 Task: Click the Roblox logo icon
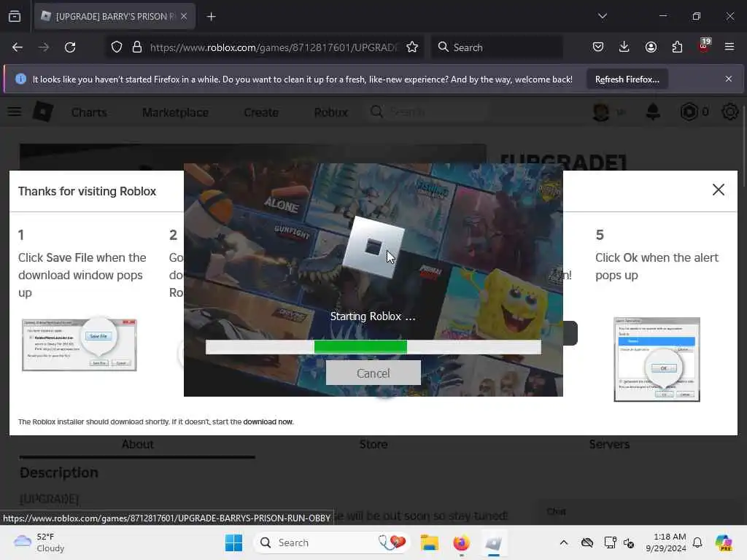43,112
